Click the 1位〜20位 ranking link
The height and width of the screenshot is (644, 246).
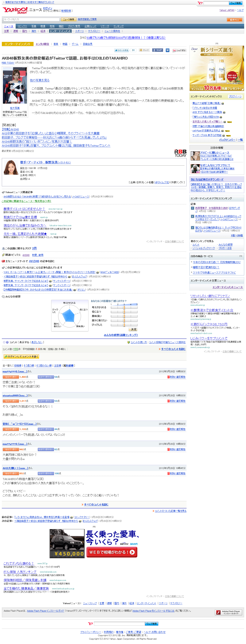pos(237,235)
